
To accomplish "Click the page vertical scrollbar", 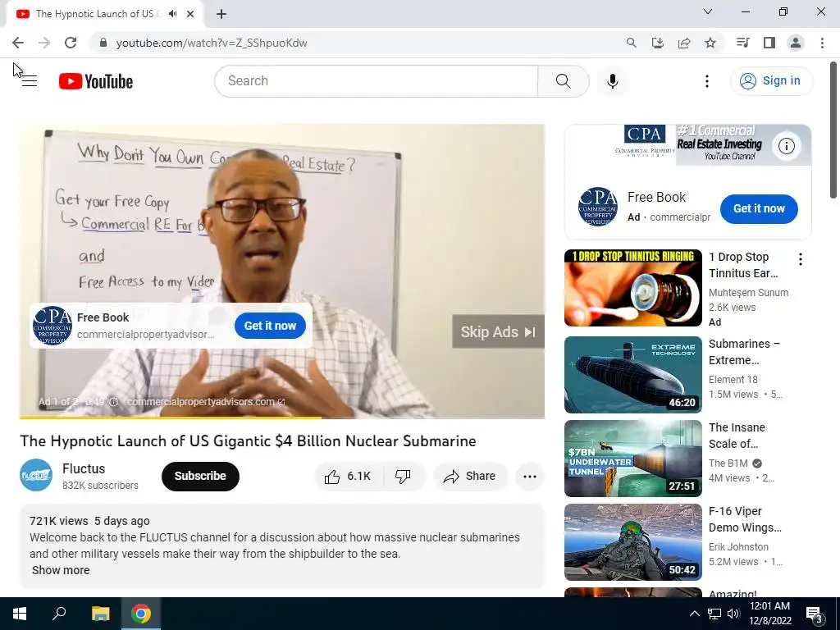I will [x=833, y=130].
